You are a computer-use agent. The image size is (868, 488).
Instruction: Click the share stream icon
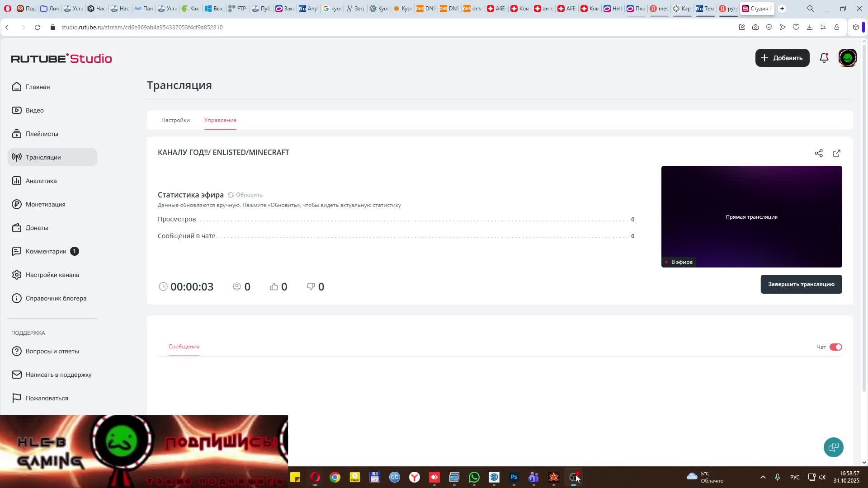pos(818,154)
